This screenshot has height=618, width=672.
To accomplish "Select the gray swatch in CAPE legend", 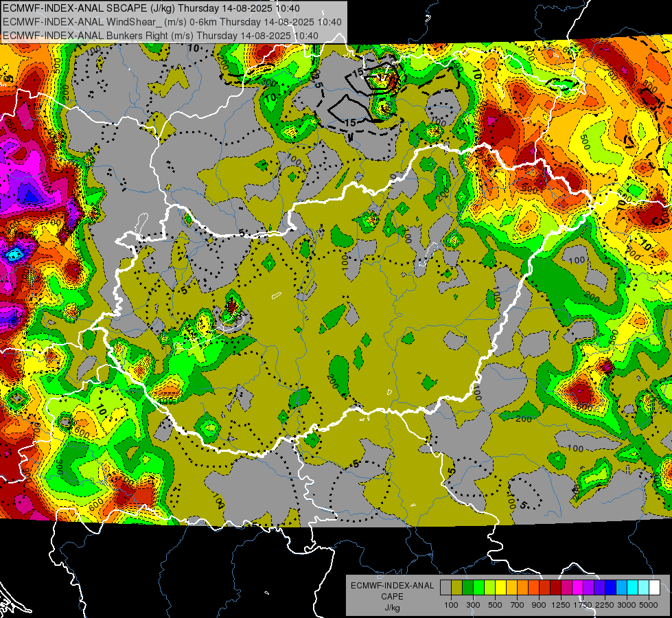I will (x=445, y=588).
